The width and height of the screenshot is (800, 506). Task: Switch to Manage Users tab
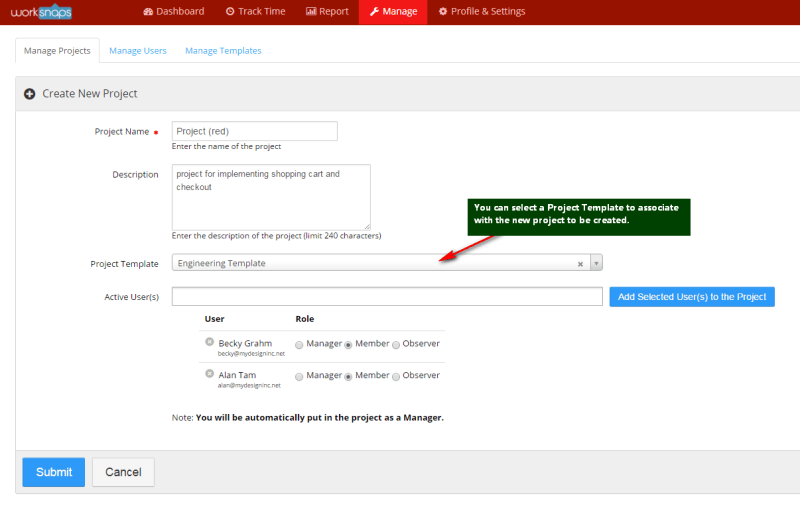[x=138, y=50]
